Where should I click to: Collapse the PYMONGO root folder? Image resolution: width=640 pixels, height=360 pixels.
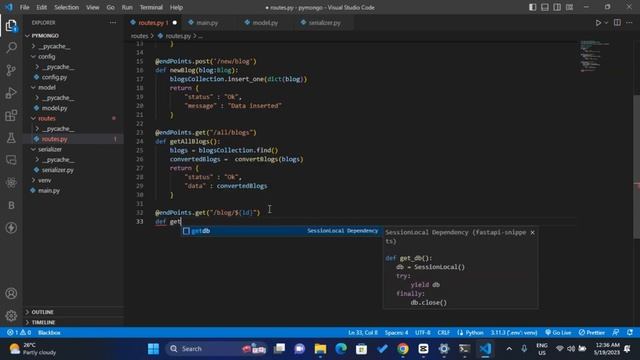[45, 36]
